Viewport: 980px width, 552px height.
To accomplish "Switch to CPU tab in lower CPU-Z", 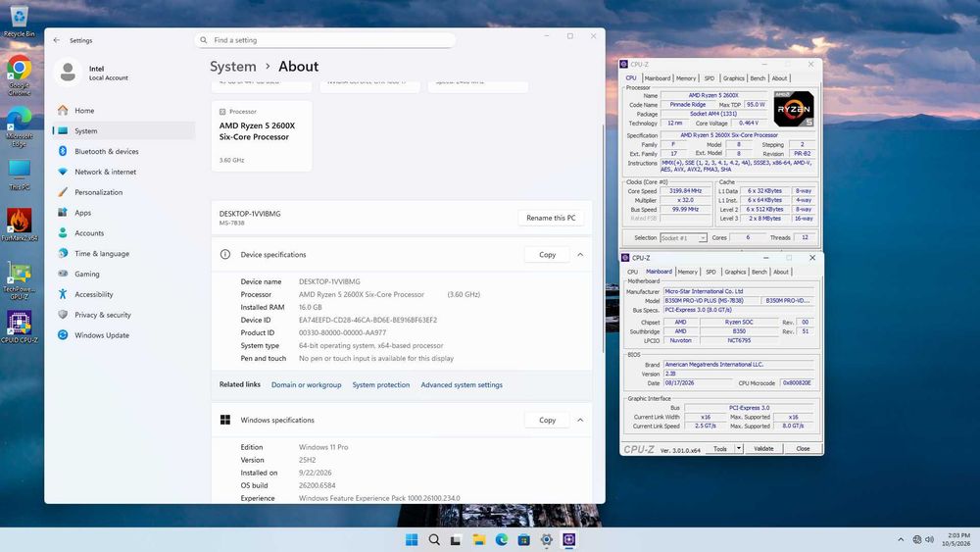I will [632, 272].
